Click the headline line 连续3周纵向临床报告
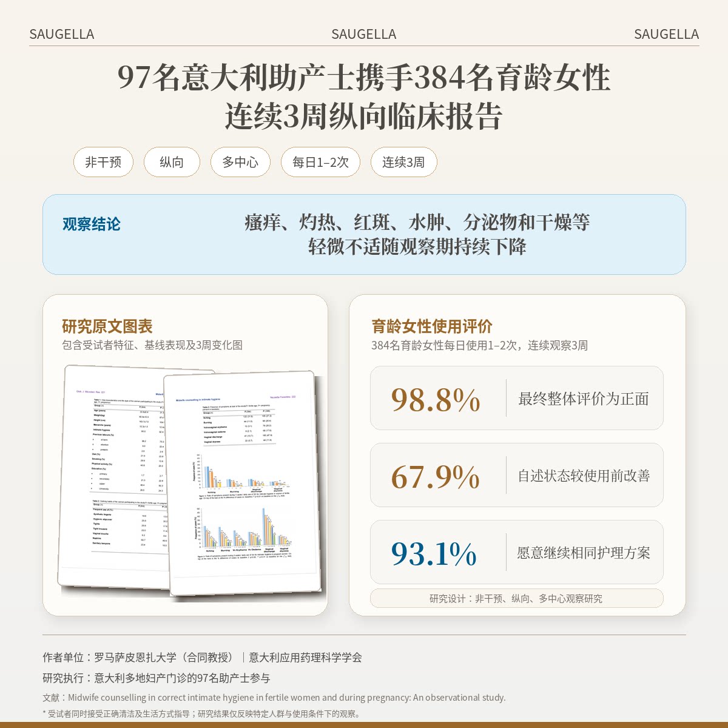 (x=364, y=116)
